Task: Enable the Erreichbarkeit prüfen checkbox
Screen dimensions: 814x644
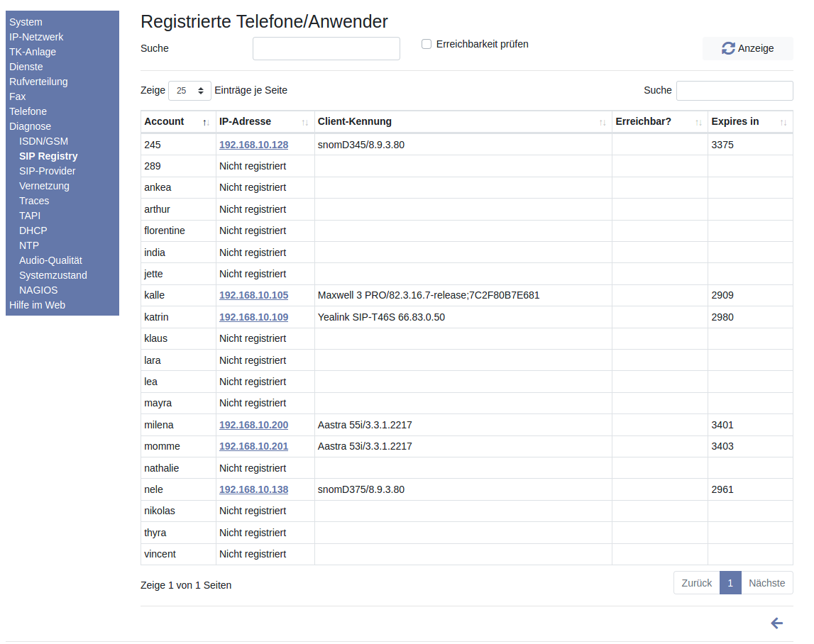Action: 427,44
